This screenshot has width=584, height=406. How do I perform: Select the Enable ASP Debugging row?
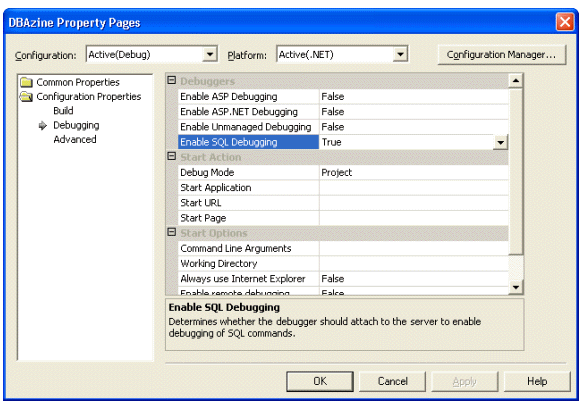[x=343, y=96]
